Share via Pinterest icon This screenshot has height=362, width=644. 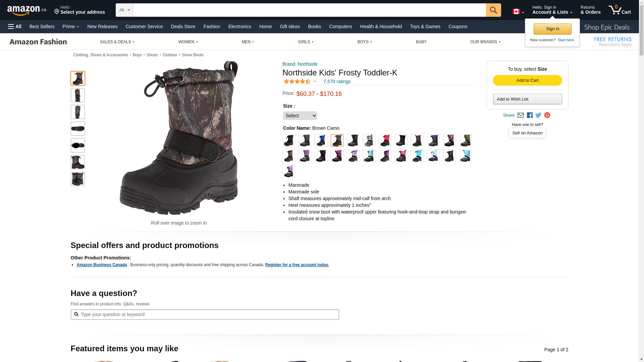click(547, 115)
